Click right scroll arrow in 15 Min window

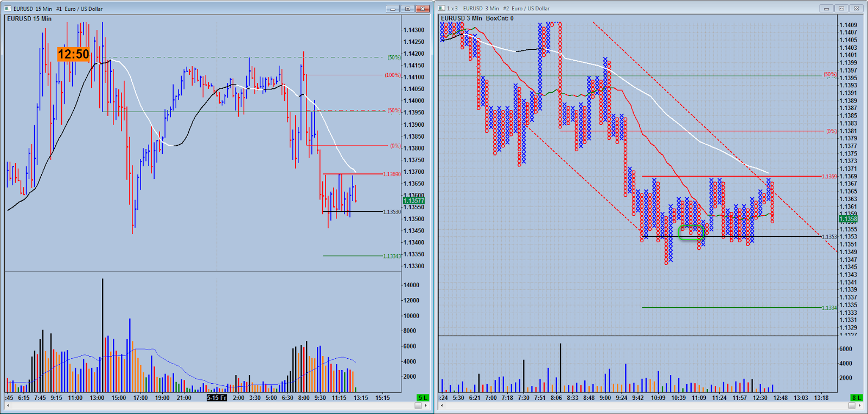tap(426, 405)
